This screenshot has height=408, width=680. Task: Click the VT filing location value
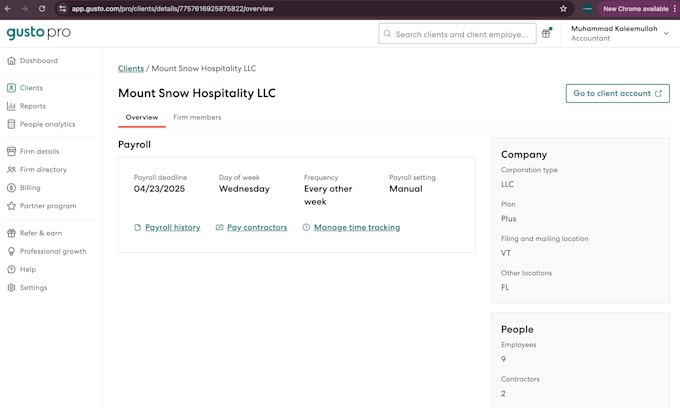pyautogui.click(x=506, y=253)
